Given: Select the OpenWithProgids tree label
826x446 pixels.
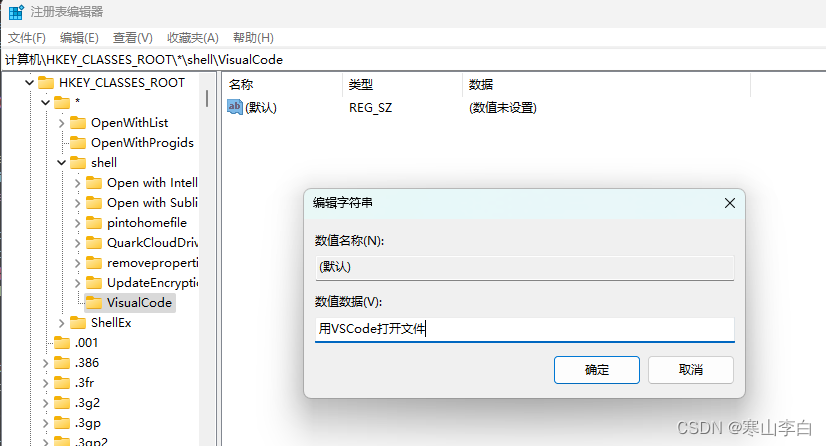Looking at the screenshot, I should tap(142, 143).
